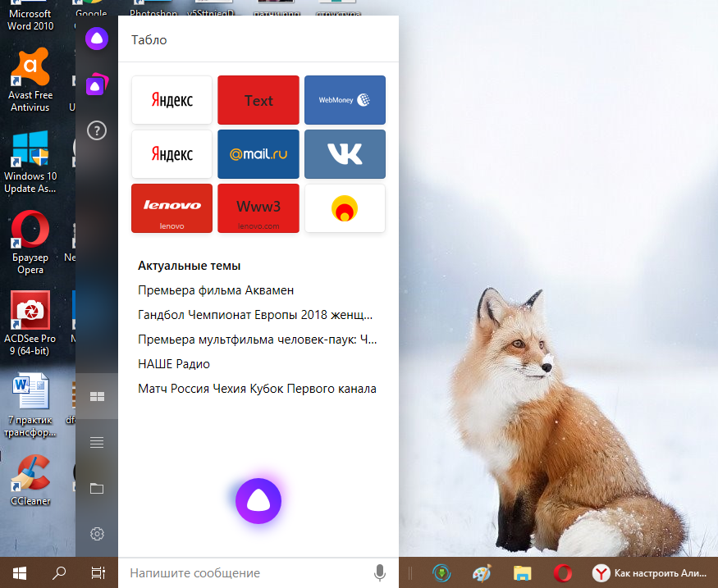Open help question mark icon
The height and width of the screenshot is (588, 718).
point(97,131)
